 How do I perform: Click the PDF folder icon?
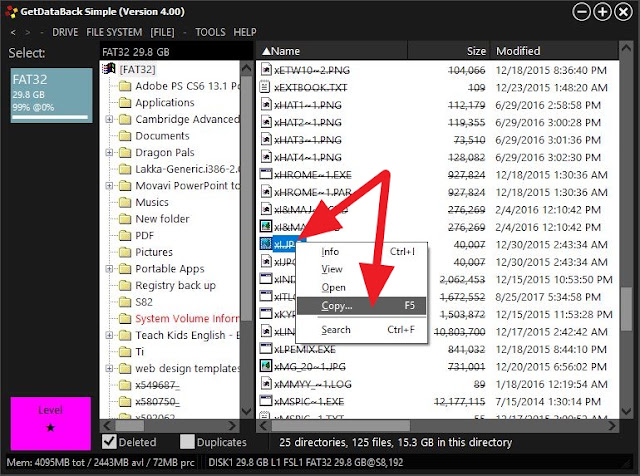124,236
